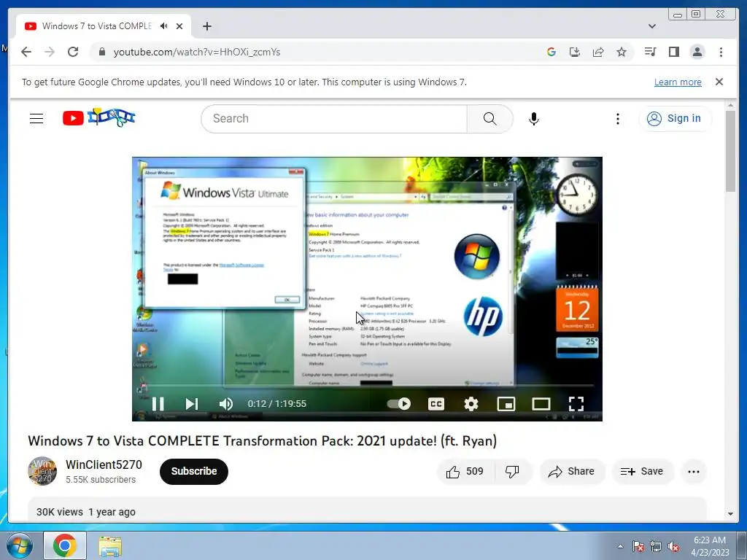Open the media controls icon in toolbar

pos(650,52)
